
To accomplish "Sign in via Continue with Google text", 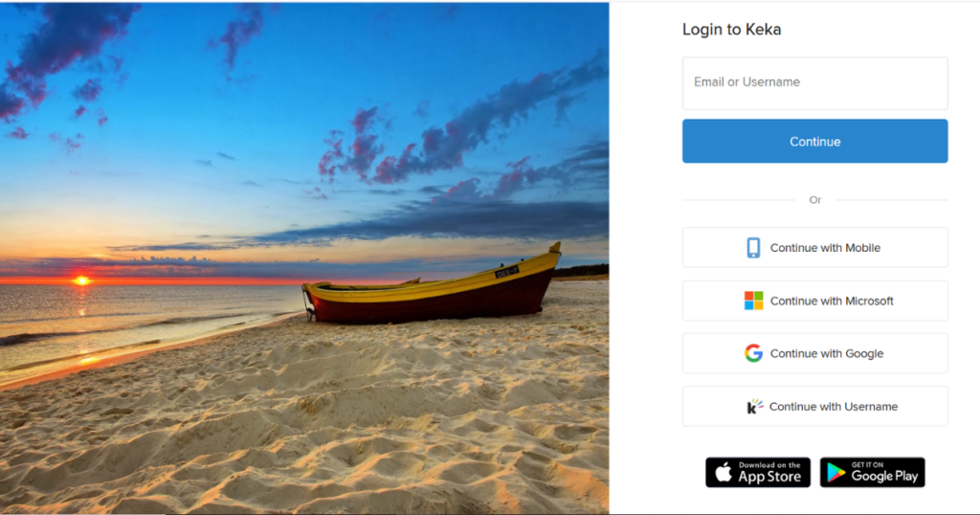I will pos(827,353).
